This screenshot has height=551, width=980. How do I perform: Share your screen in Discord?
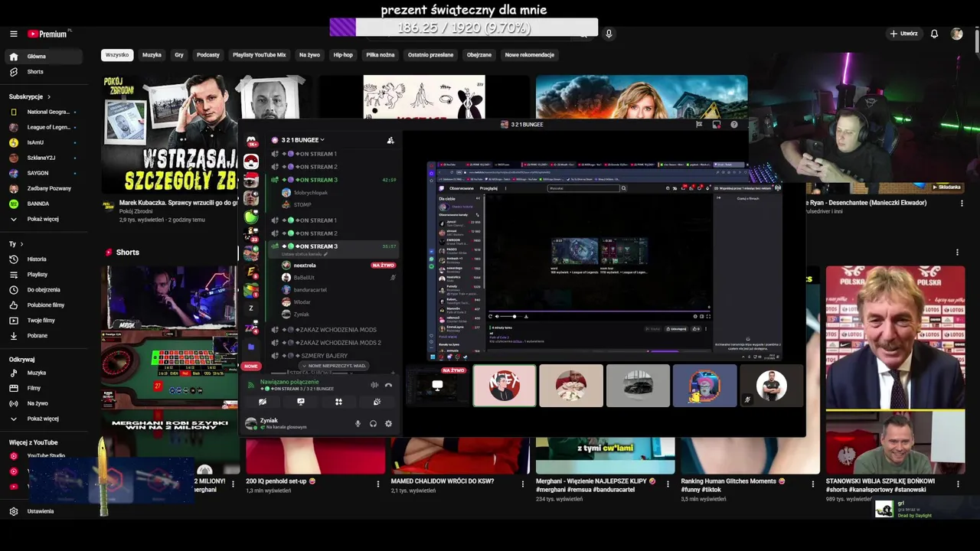pos(301,402)
